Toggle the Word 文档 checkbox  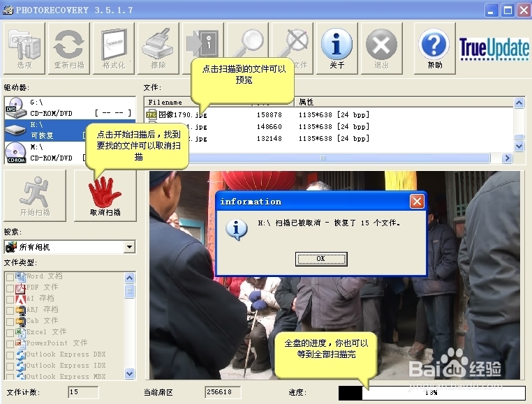pyautogui.click(x=10, y=278)
